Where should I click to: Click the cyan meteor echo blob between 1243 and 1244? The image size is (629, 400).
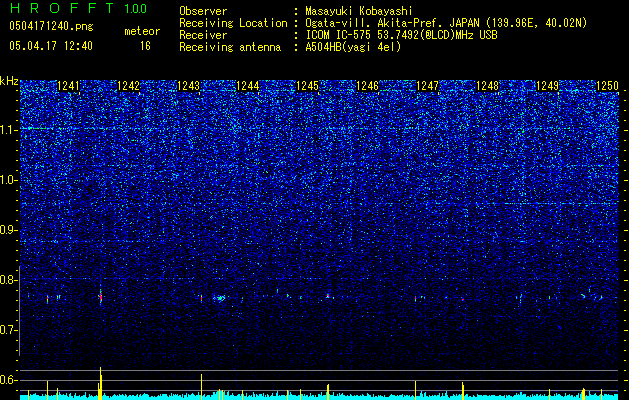click(219, 298)
